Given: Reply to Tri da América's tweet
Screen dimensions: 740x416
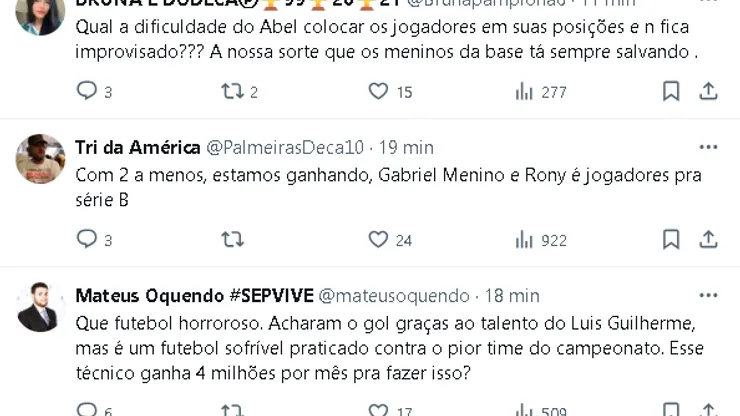Looking at the screenshot, I should coord(87,240).
